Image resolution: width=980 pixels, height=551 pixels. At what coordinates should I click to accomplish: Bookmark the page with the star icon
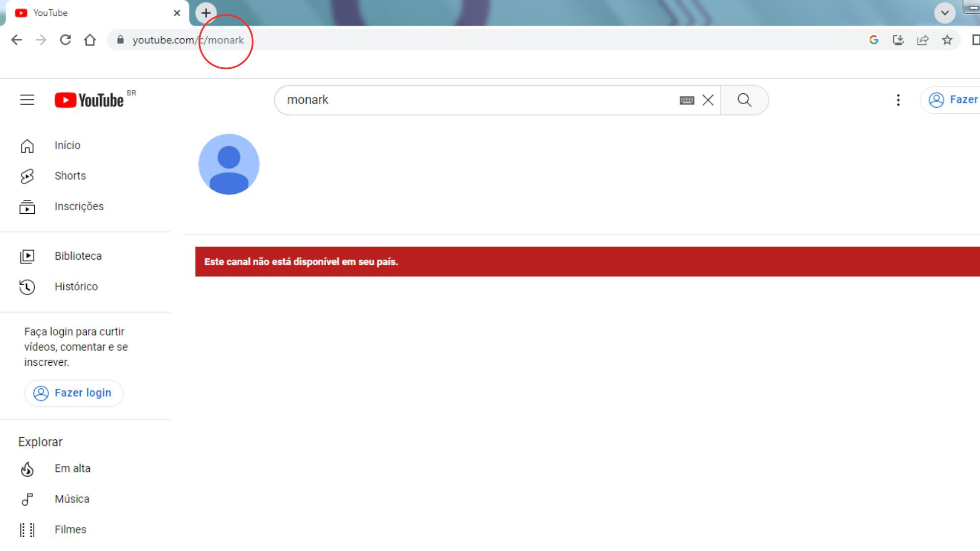point(947,40)
